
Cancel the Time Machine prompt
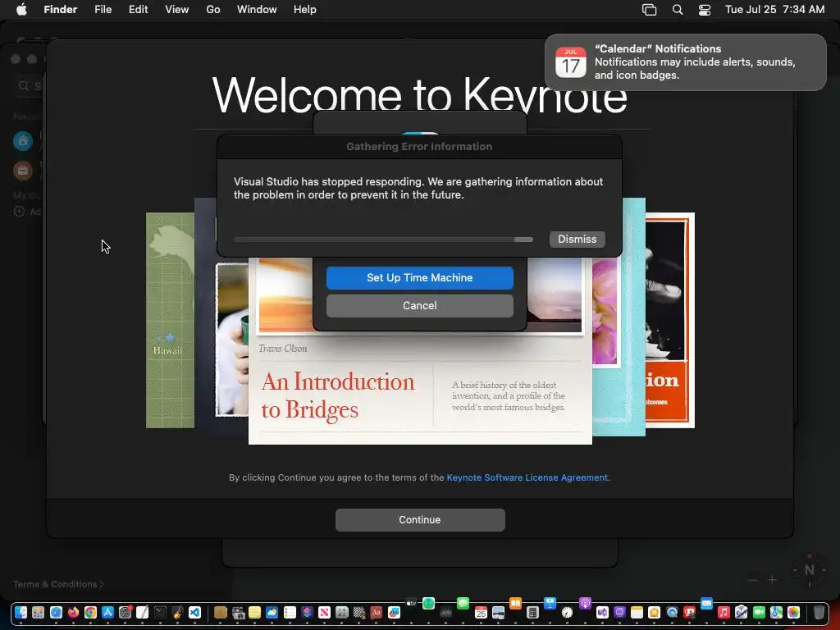pos(419,305)
